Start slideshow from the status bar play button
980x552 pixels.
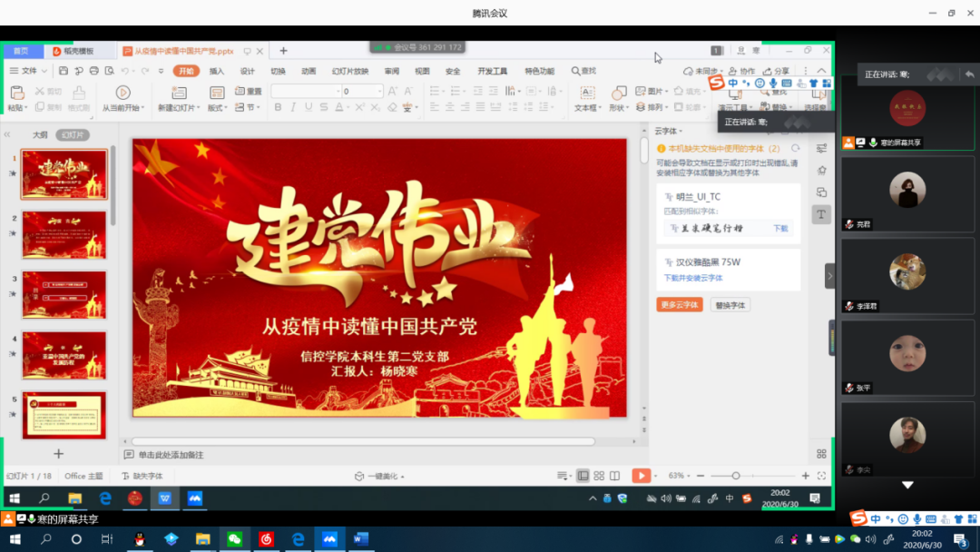point(641,476)
